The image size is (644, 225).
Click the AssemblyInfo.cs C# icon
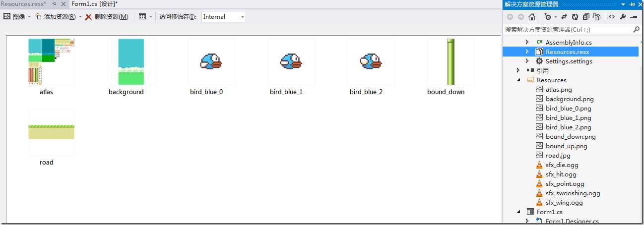[539, 43]
